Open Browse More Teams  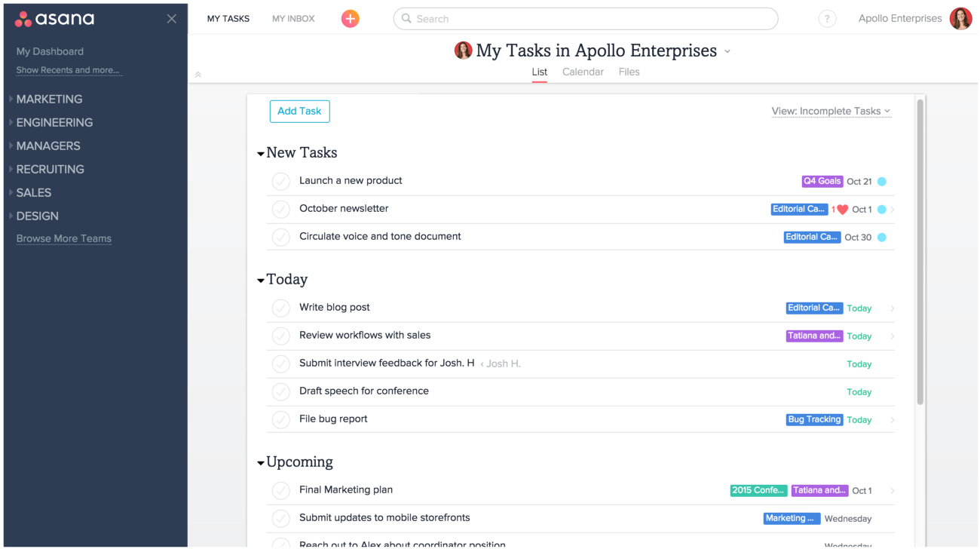point(63,238)
